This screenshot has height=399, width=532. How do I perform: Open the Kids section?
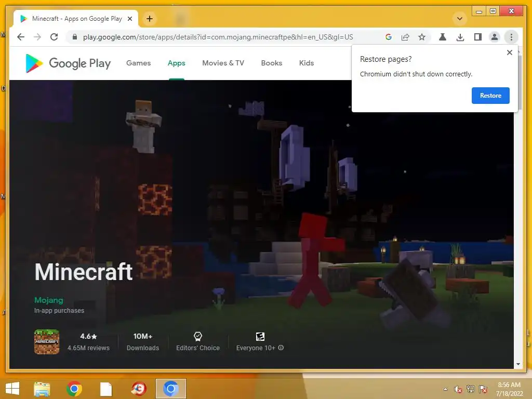tap(307, 63)
